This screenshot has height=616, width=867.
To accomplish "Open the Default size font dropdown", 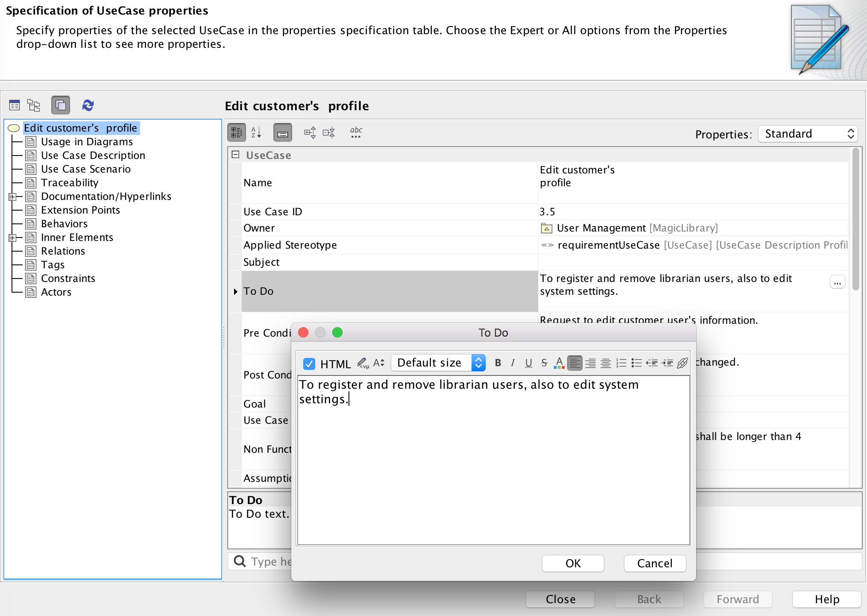I will [438, 363].
